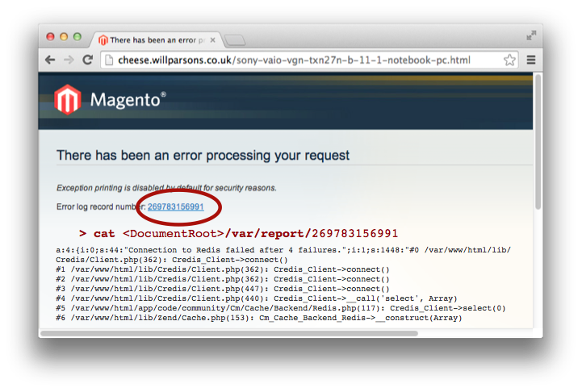The image size is (582, 392).
Task: Click the Magento wordmark text
Action: click(x=128, y=100)
